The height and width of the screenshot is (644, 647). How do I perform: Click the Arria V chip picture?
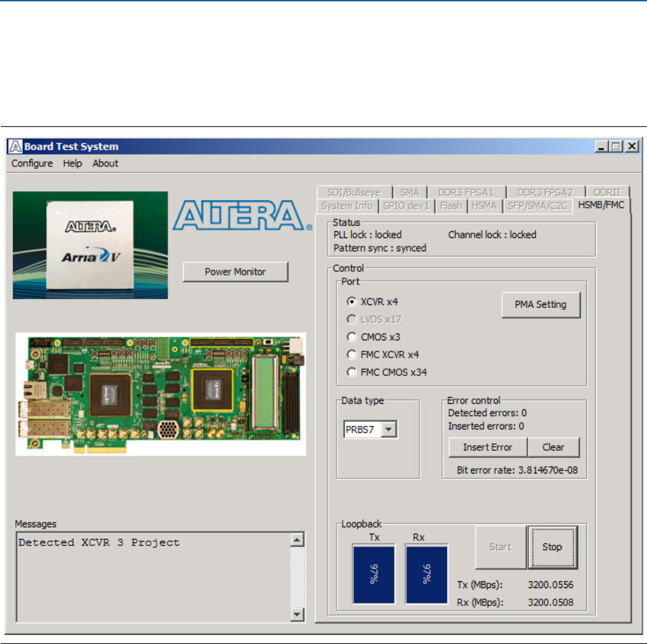(x=90, y=244)
